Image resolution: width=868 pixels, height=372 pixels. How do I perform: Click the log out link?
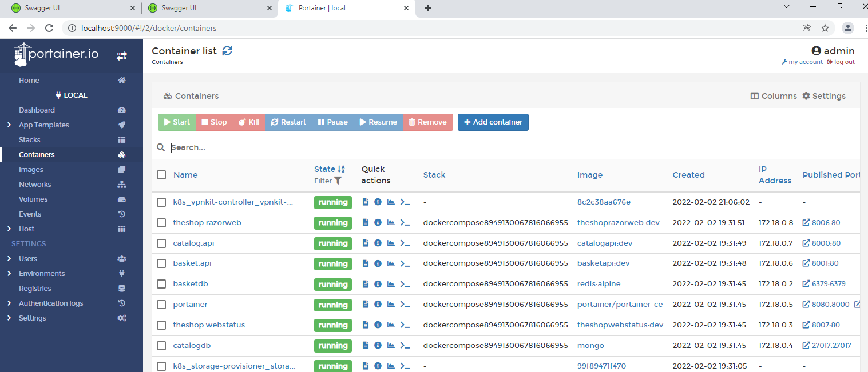coord(841,62)
